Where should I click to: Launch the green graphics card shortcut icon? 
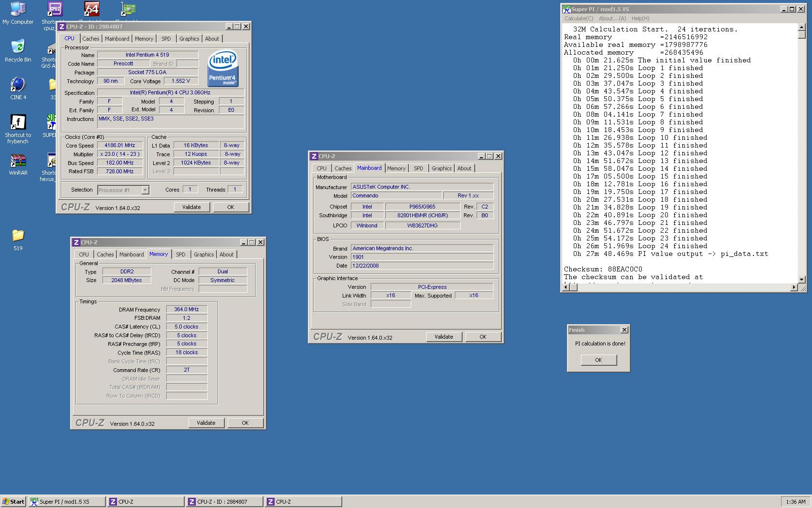(x=129, y=9)
